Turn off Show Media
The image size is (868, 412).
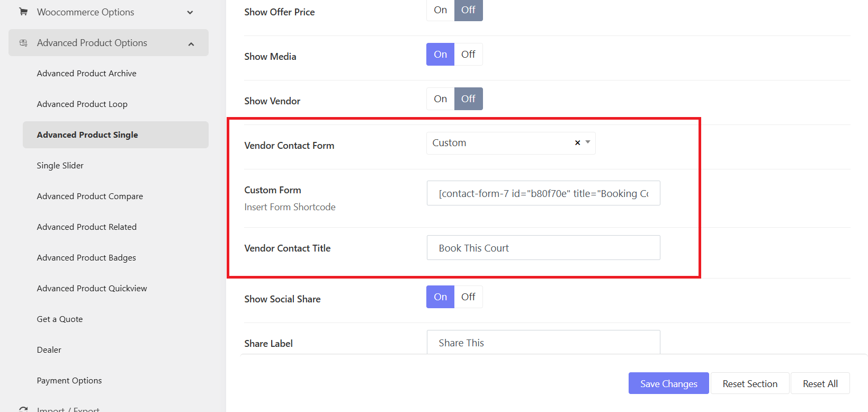click(468, 54)
